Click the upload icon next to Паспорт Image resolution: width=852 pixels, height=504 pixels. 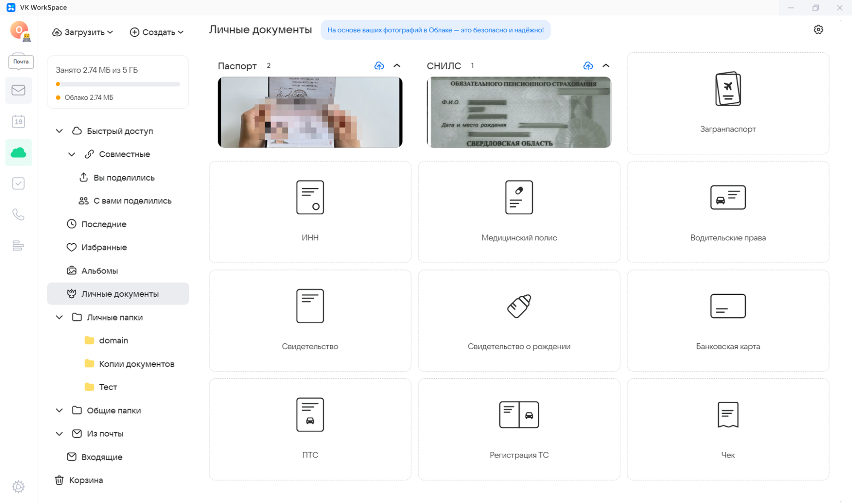(379, 66)
